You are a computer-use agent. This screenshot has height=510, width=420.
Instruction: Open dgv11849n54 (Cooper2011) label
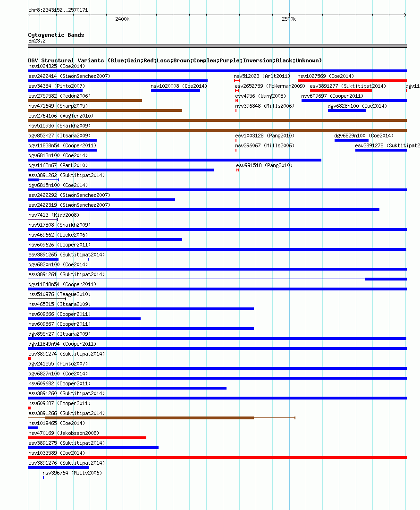point(62,344)
